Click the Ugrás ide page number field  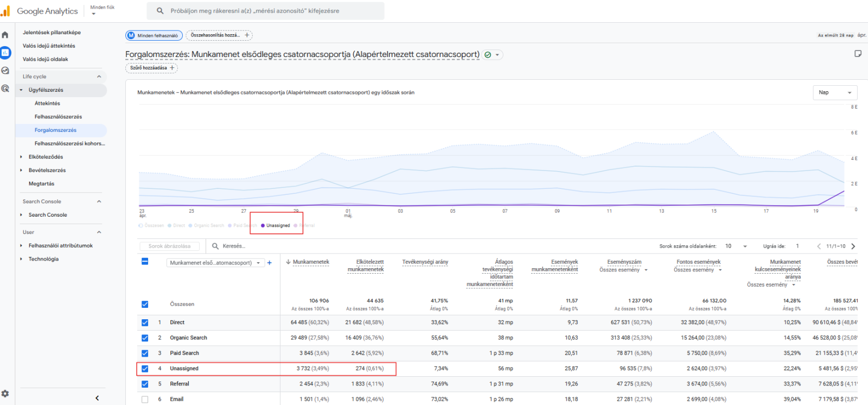(797, 246)
